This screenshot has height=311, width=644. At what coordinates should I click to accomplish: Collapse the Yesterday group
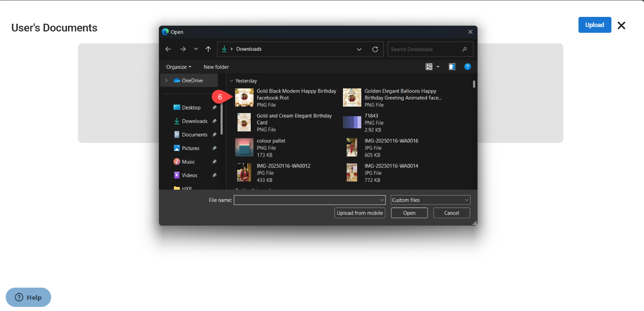pyautogui.click(x=231, y=81)
